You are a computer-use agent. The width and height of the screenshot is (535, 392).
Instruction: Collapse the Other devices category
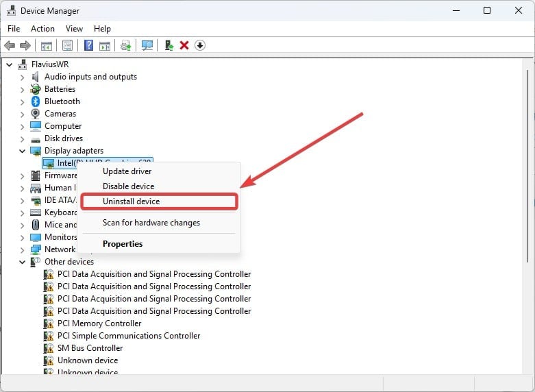23,262
